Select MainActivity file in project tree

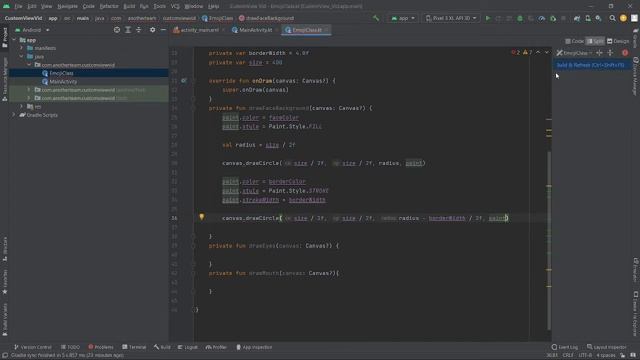(x=63, y=82)
